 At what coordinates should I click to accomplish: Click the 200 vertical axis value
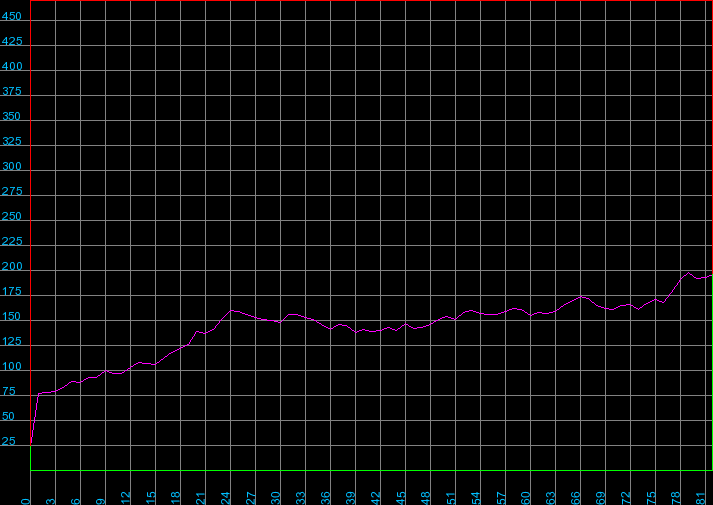pyautogui.click(x=12, y=266)
